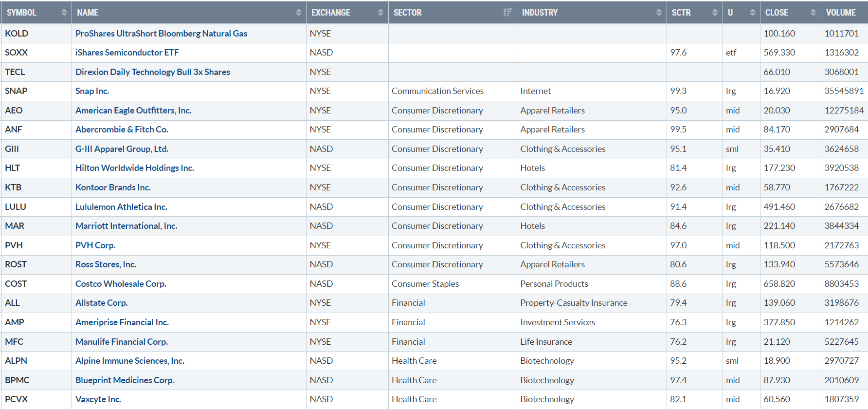Open iShares Semiconductor ETF link
The width and height of the screenshot is (868, 410).
point(127,53)
